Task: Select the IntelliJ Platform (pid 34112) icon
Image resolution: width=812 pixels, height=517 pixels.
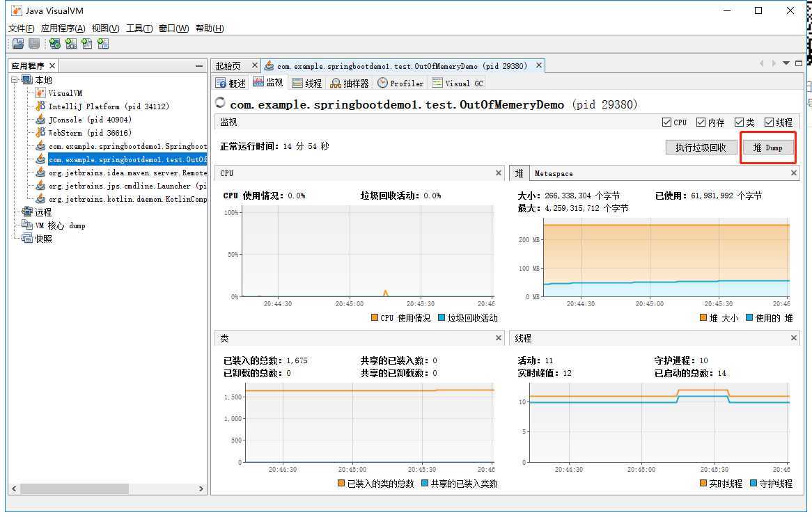Action: click(40, 106)
